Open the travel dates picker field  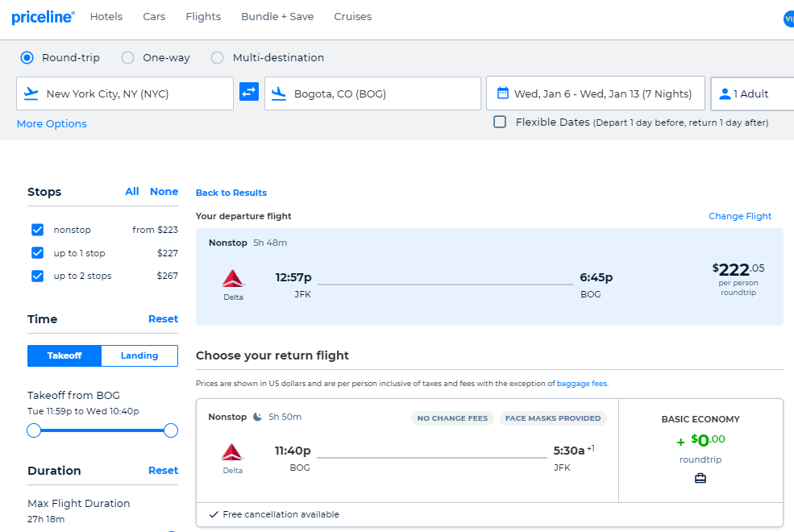tap(596, 94)
